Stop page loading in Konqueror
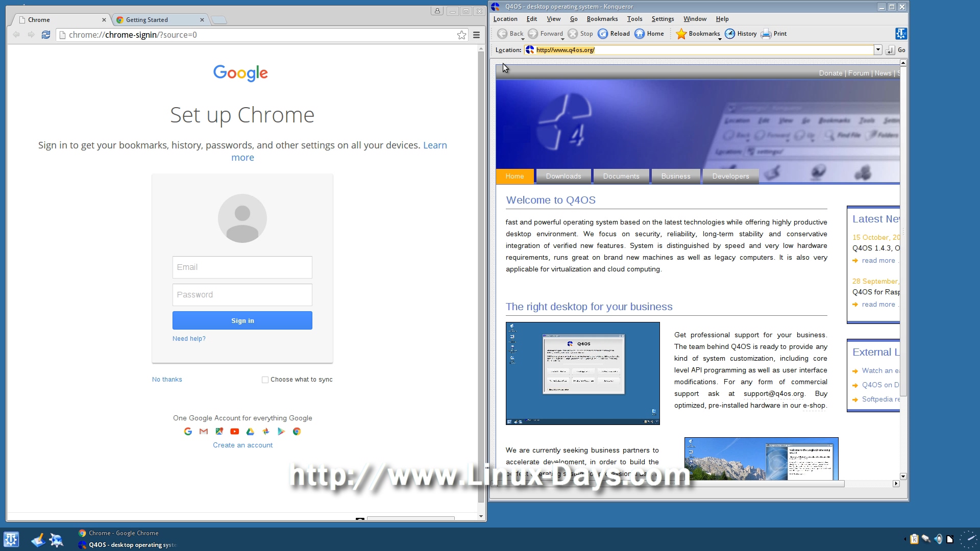Screen dimensions: 980x551 [580, 34]
